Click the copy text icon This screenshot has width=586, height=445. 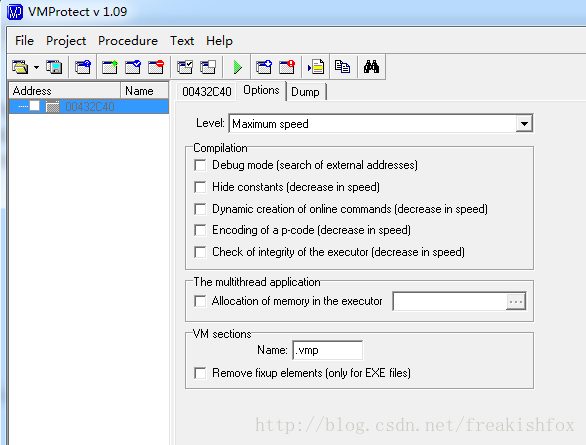pos(342,67)
